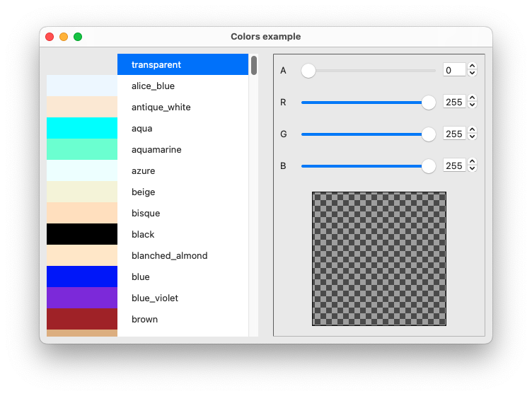532x396 pixels.
Task: Choose blue in the color list
Action: point(183,276)
